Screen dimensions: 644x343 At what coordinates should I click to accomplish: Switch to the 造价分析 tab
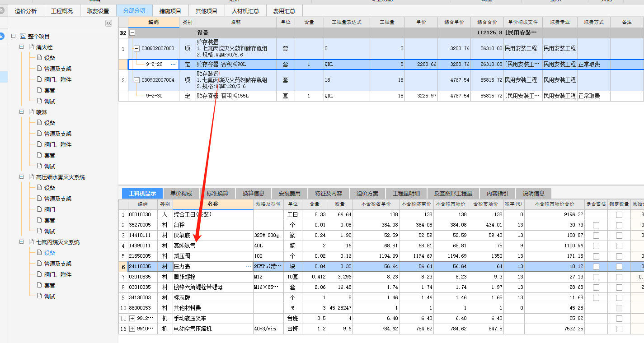click(x=26, y=11)
